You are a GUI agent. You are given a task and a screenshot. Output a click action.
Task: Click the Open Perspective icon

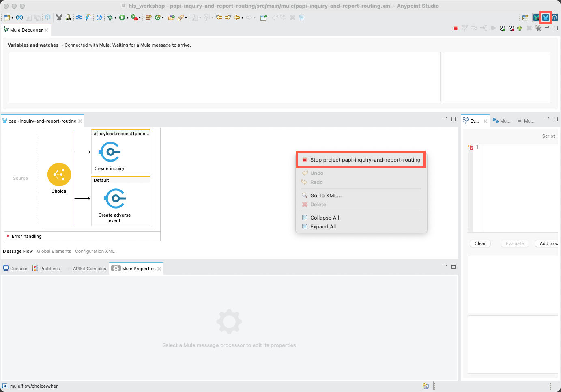click(525, 17)
